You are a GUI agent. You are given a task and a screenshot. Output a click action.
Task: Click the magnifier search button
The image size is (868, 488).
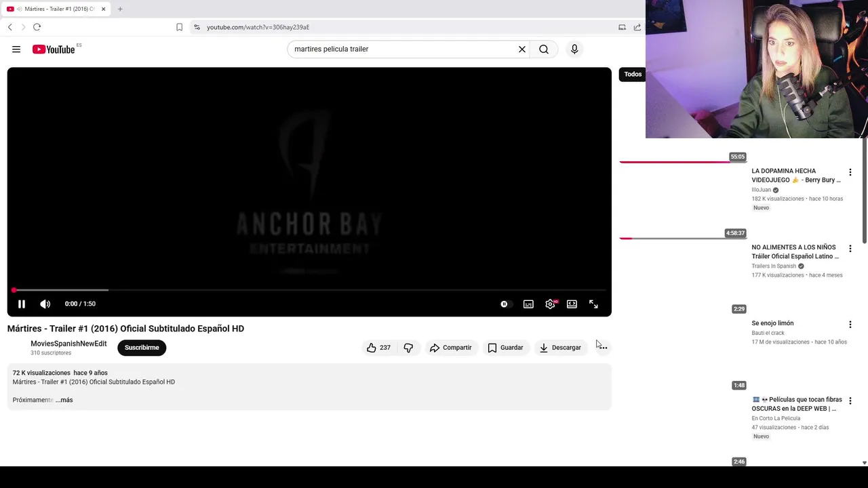pos(544,49)
